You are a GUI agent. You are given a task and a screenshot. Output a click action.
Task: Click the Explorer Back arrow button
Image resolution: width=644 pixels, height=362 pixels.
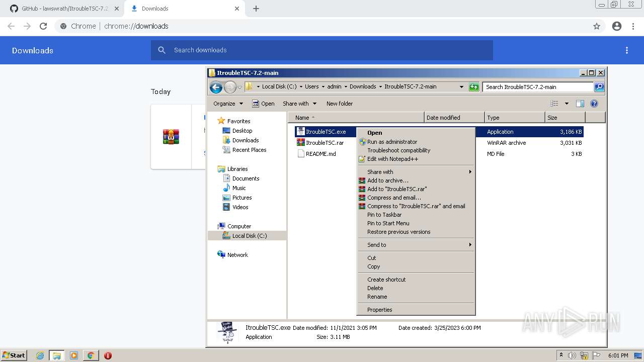pyautogui.click(x=216, y=87)
